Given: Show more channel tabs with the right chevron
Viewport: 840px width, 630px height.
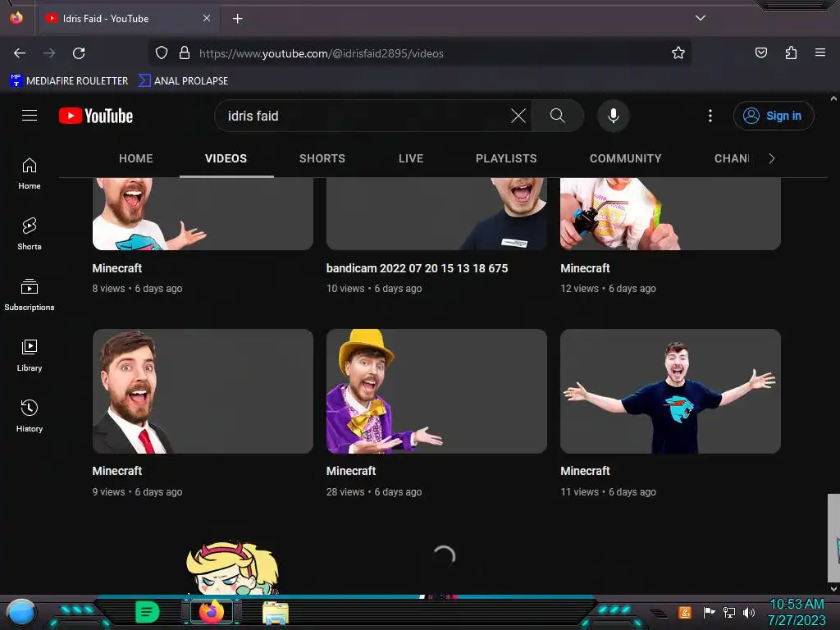Looking at the screenshot, I should click(x=771, y=158).
